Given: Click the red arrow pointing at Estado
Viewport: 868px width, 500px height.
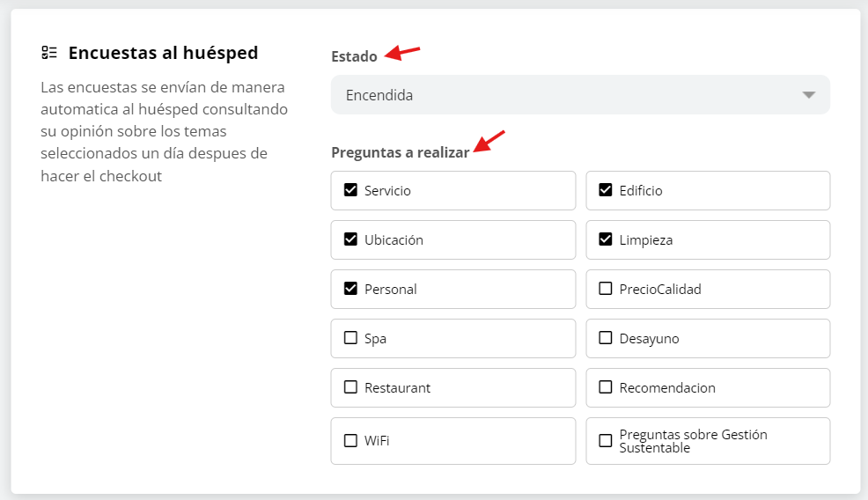Looking at the screenshot, I should (x=404, y=53).
